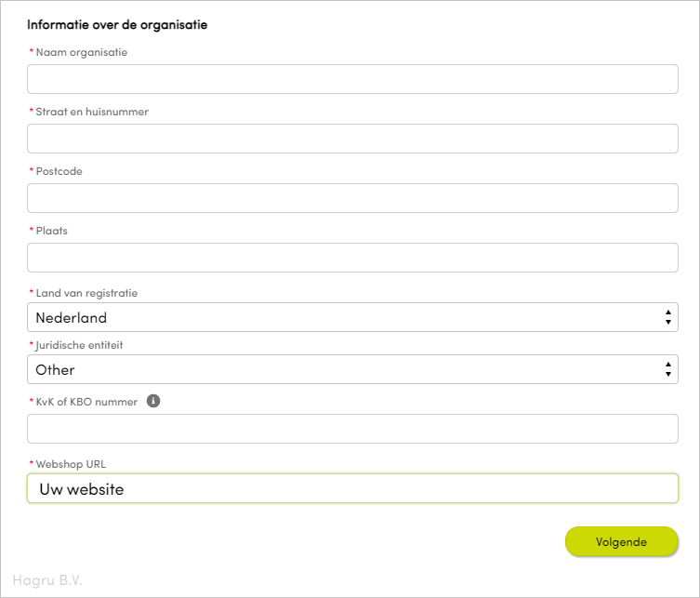Open the Land van registratie dropdown showing Nederland
This screenshot has width=700, height=598.
click(352, 317)
